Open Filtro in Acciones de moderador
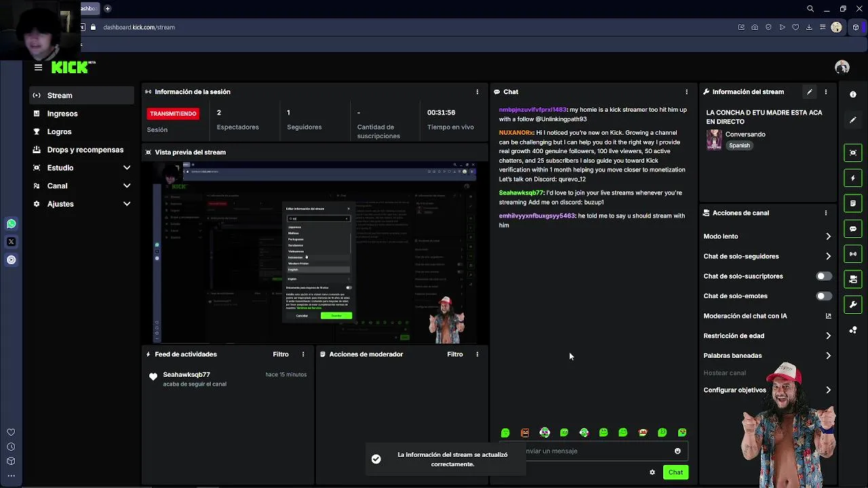This screenshot has width=868, height=488. (455, 354)
